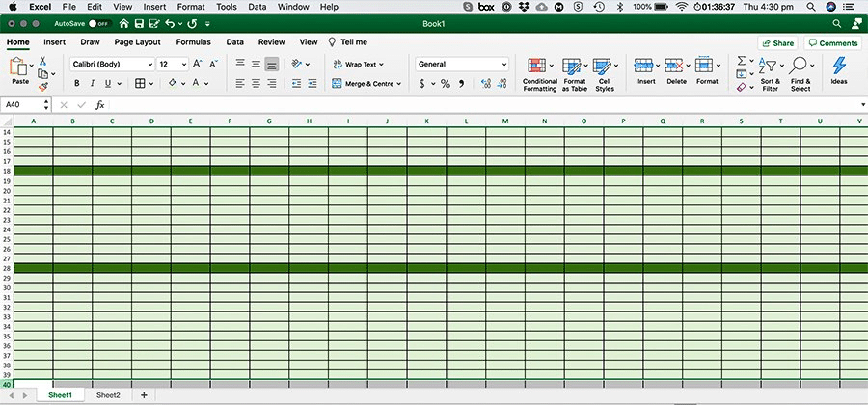This screenshot has height=405, width=868.
Task: Expand Wrap Text options
Action: [381, 65]
